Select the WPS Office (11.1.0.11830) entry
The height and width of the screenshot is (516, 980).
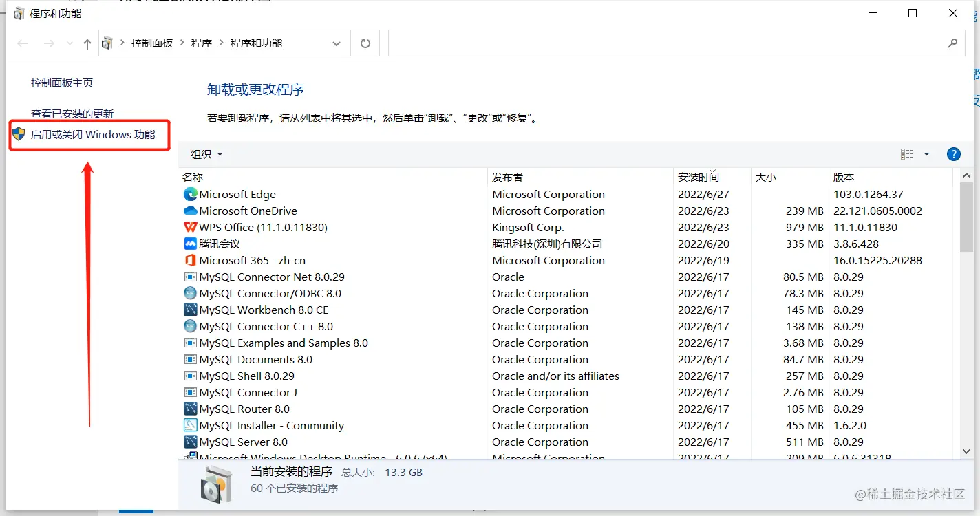pos(264,228)
